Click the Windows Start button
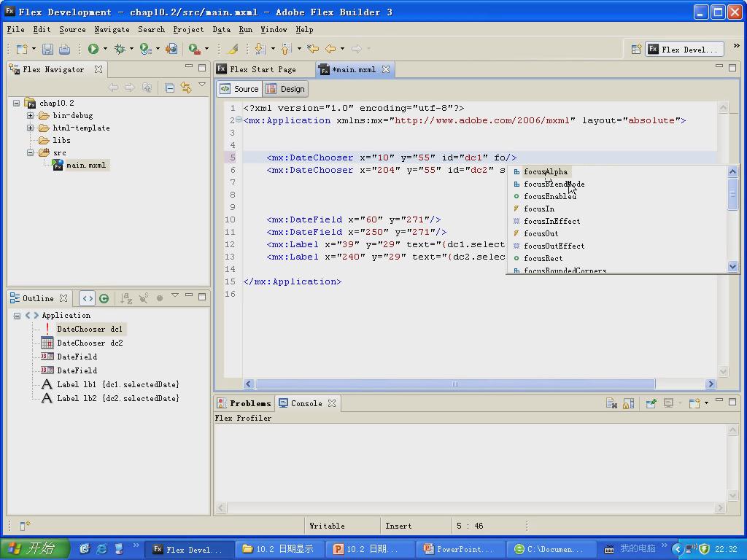The image size is (747, 560). pos(35,549)
